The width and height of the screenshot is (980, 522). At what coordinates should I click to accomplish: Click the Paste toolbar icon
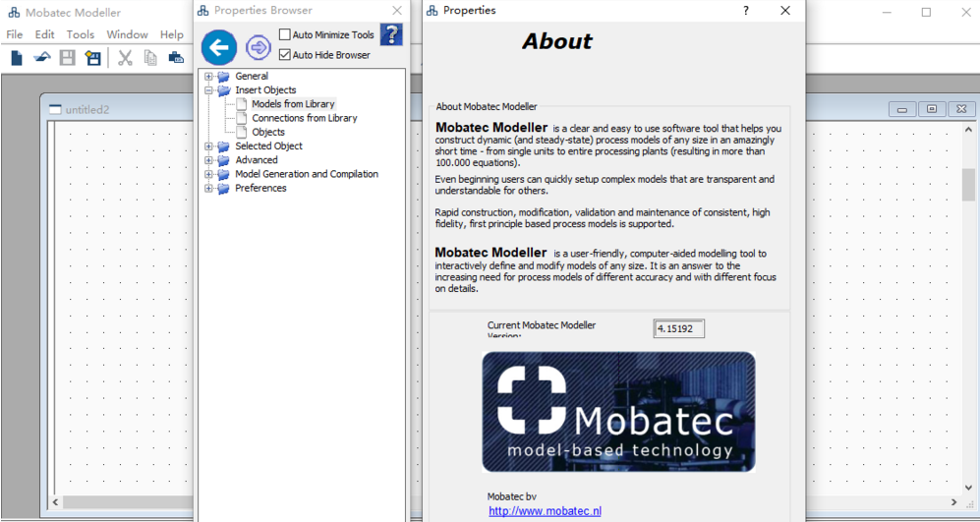coord(176,58)
